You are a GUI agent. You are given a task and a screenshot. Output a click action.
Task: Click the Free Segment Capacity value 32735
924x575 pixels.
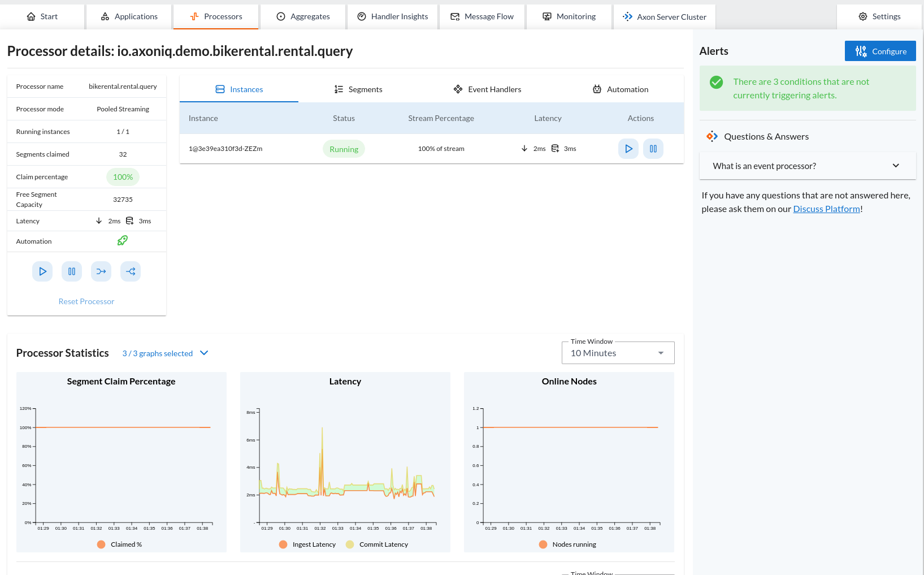click(x=123, y=200)
